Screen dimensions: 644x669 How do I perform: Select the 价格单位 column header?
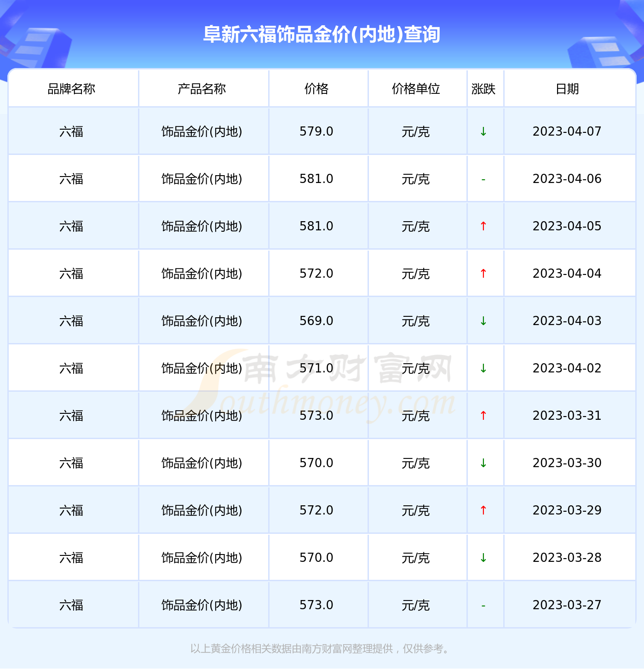pyautogui.click(x=416, y=89)
